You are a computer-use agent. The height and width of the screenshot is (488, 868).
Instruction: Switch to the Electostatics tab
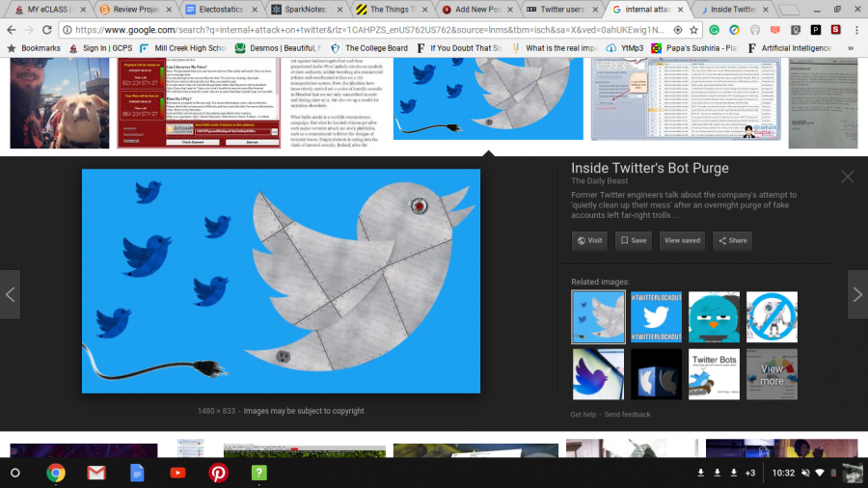click(221, 10)
